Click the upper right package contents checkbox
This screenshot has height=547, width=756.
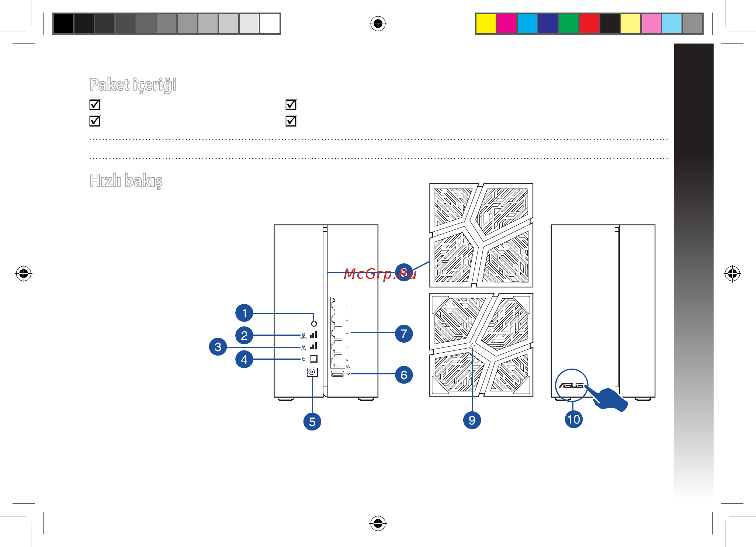[291, 105]
